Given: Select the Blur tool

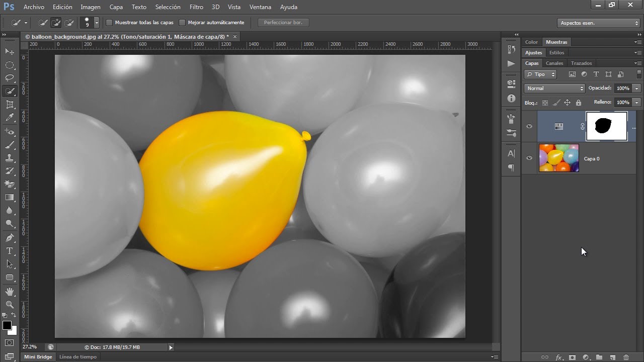Looking at the screenshot, I should [10, 210].
